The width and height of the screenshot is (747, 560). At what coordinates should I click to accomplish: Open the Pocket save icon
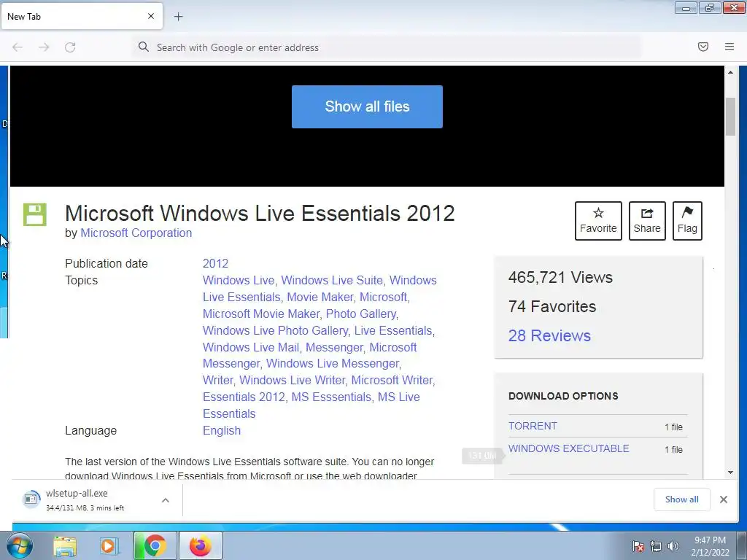click(703, 47)
